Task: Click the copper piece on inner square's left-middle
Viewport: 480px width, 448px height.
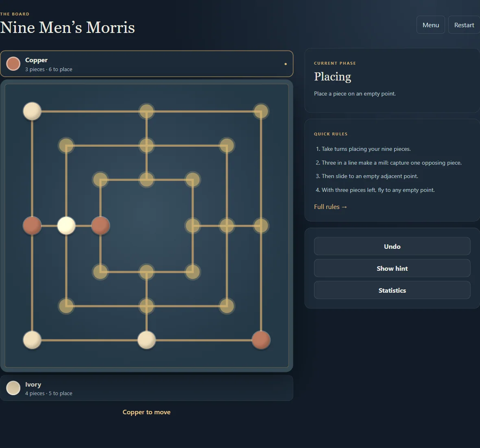Action: pyautogui.click(x=100, y=226)
